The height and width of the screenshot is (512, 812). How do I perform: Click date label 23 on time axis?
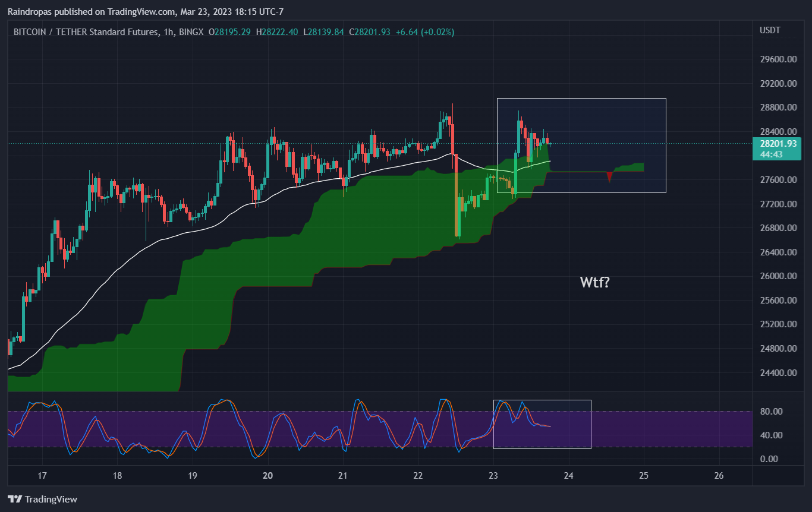click(493, 476)
